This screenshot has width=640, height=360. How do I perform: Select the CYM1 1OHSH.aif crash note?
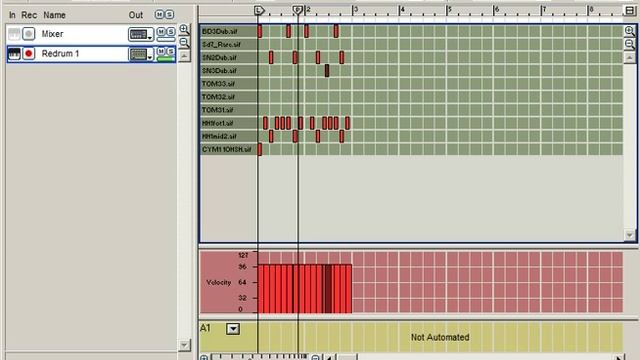[x=260, y=149]
